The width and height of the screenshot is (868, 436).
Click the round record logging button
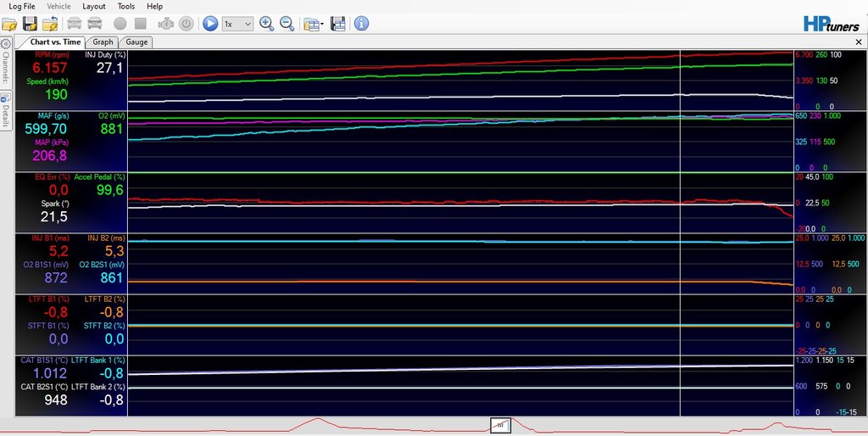[x=120, y=24]
